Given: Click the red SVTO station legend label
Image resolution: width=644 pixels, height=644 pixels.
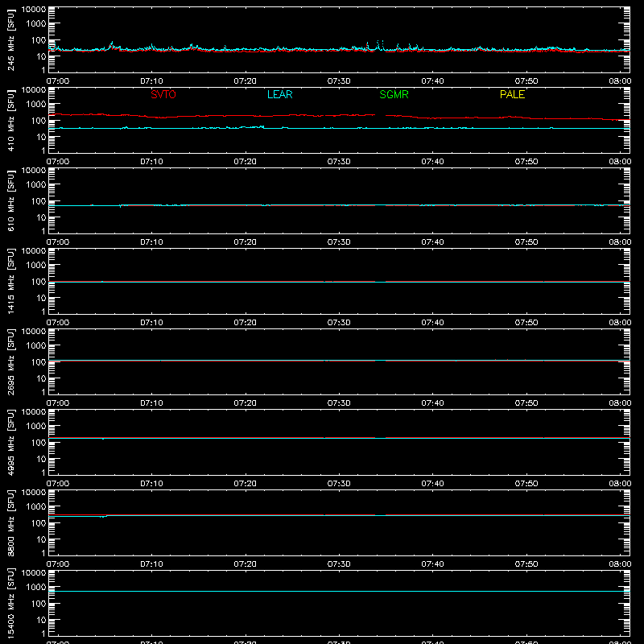Looking at the screenshot, I should pos(163,94).
